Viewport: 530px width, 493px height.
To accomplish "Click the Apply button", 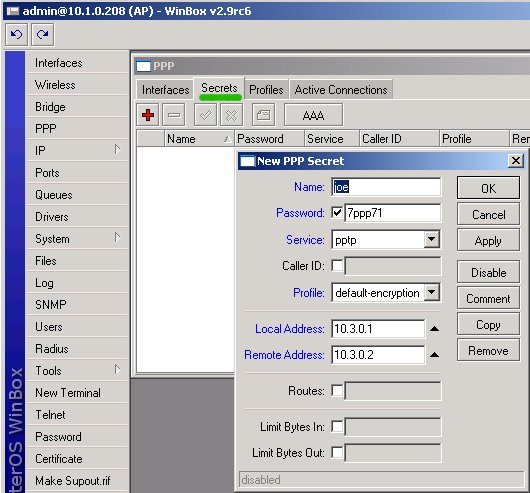I will (x=488, y=240).
